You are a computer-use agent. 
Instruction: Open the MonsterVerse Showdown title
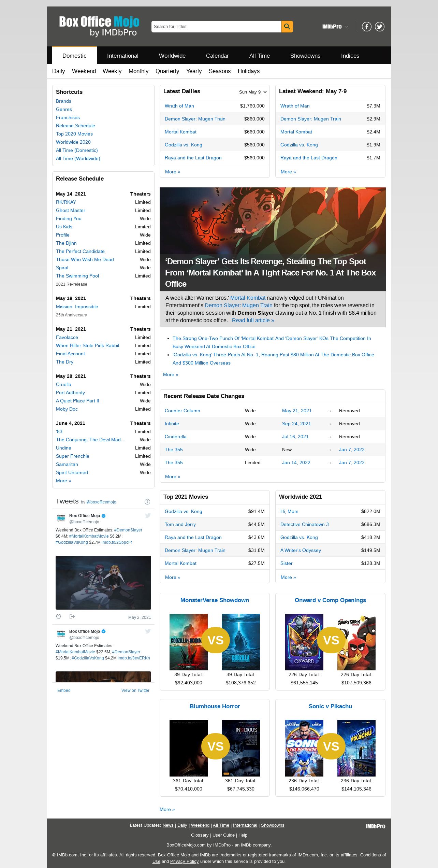point(215,600)
